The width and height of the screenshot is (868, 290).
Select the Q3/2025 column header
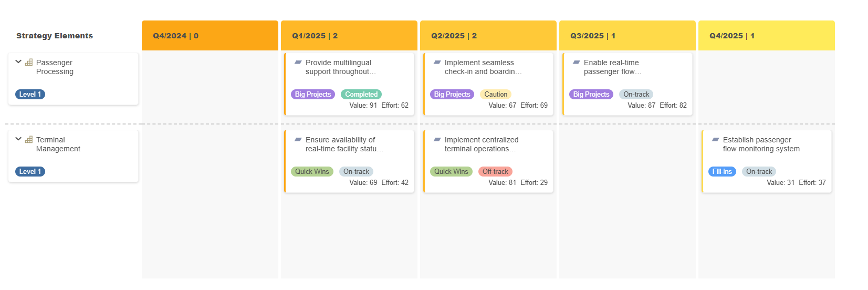point(628,36)
